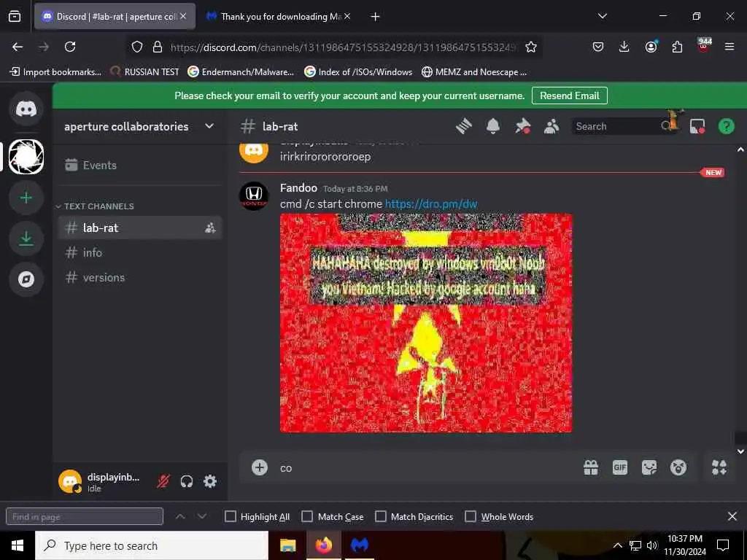This screenshot has height=560, width=747.
Task: Open list all tabs dropdown arrow
Action: [602, 16]
